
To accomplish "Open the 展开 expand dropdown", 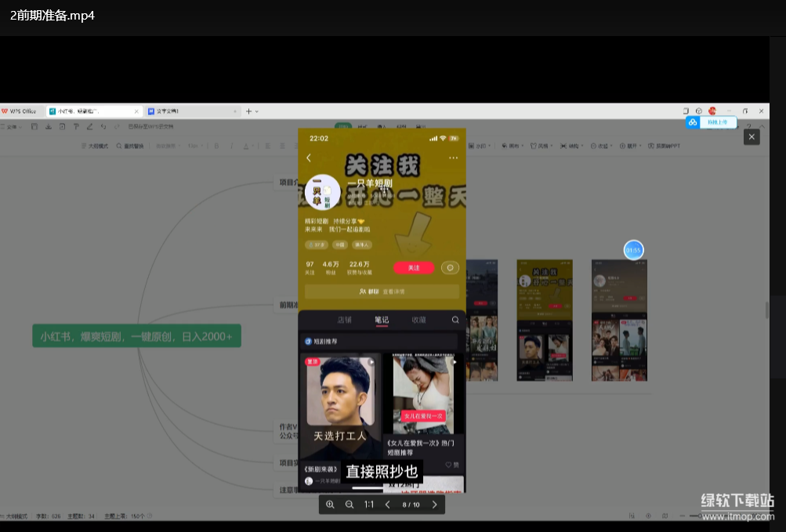I will coord(631,146).
